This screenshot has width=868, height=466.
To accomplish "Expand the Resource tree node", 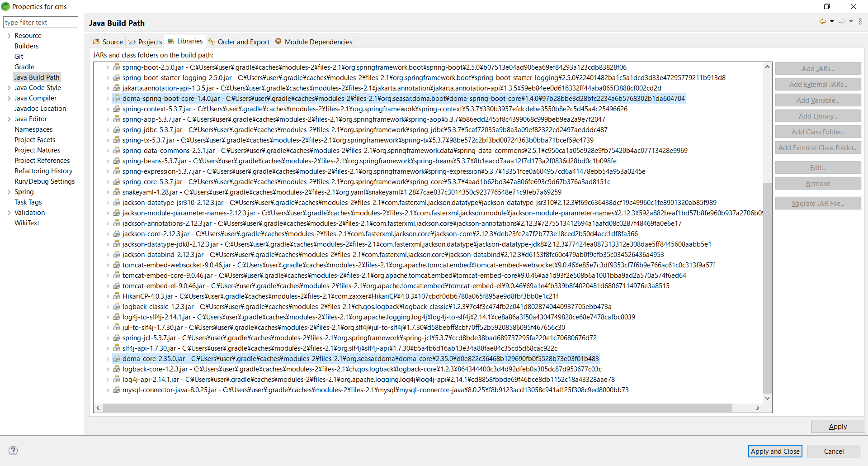I will pyautogui.click(x=9, y=36).
